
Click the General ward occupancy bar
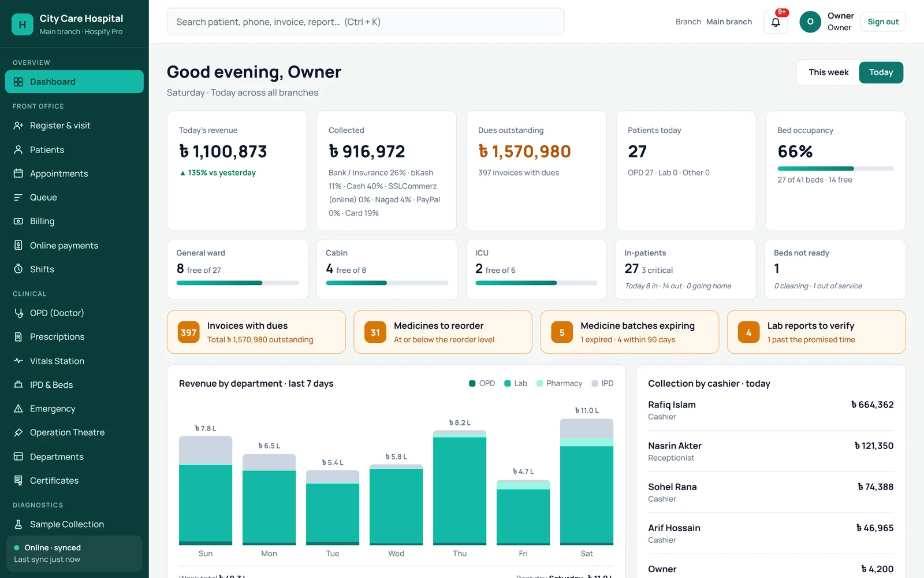(237, 283)
